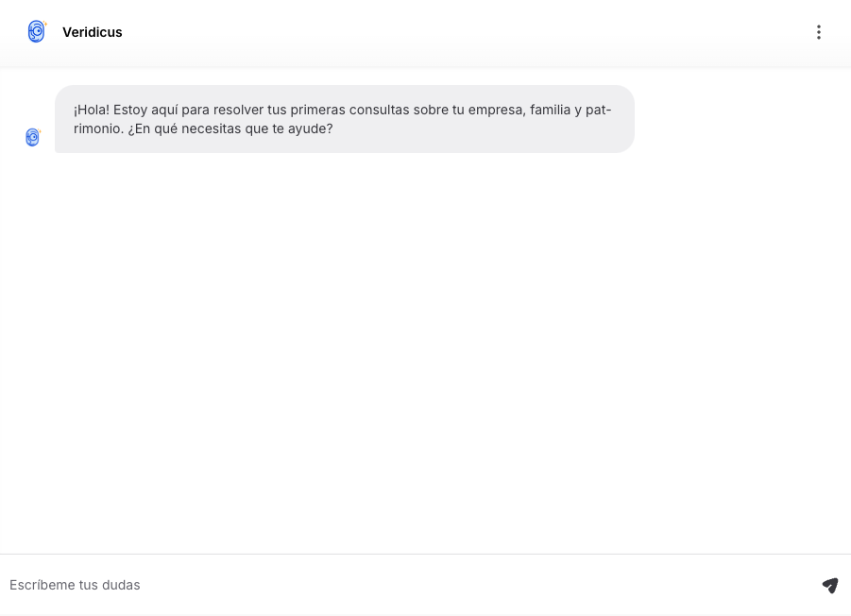The width and height of the screenshot is (851, 616).
Task: Submit the question using the send icon
Action: tap(830, 585)
